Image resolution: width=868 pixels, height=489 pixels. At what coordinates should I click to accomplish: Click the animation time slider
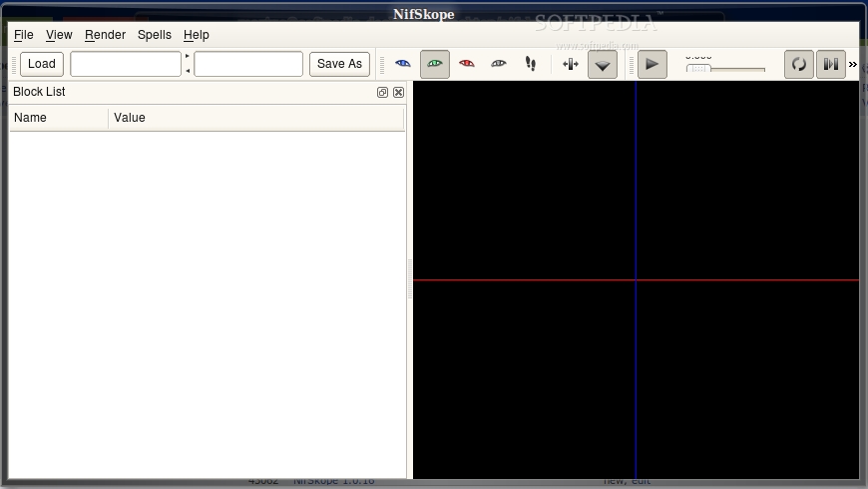click(x=726, y=69)
